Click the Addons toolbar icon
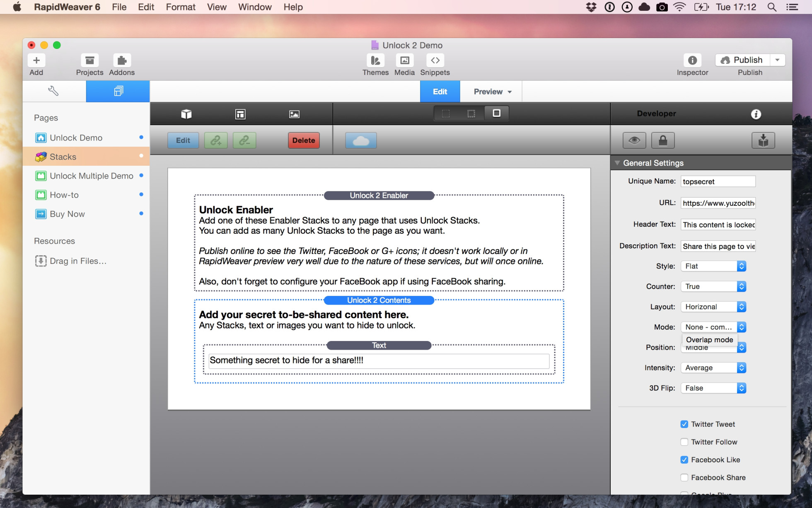812x508 pixels. pos(122,61)
